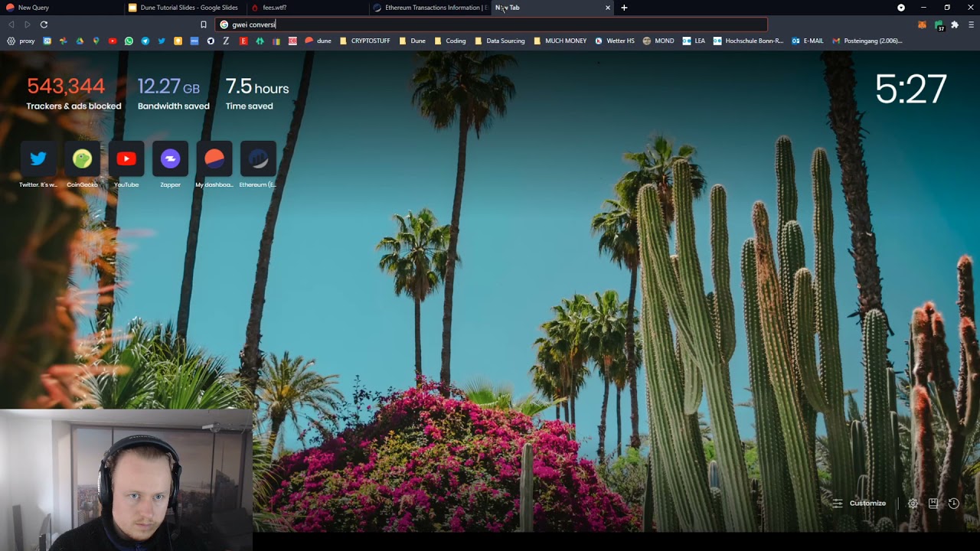Open bookmarks from the book icon
The height and width of the screenshot is (551, 980).
pos(933,503)
